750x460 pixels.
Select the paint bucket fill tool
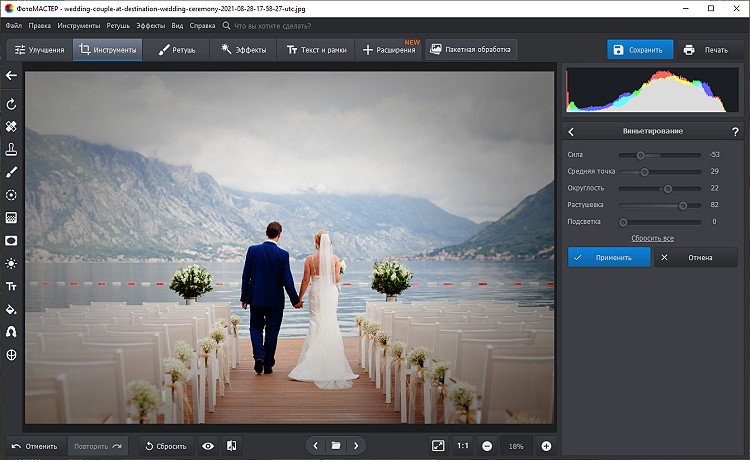tap(11, 309)
